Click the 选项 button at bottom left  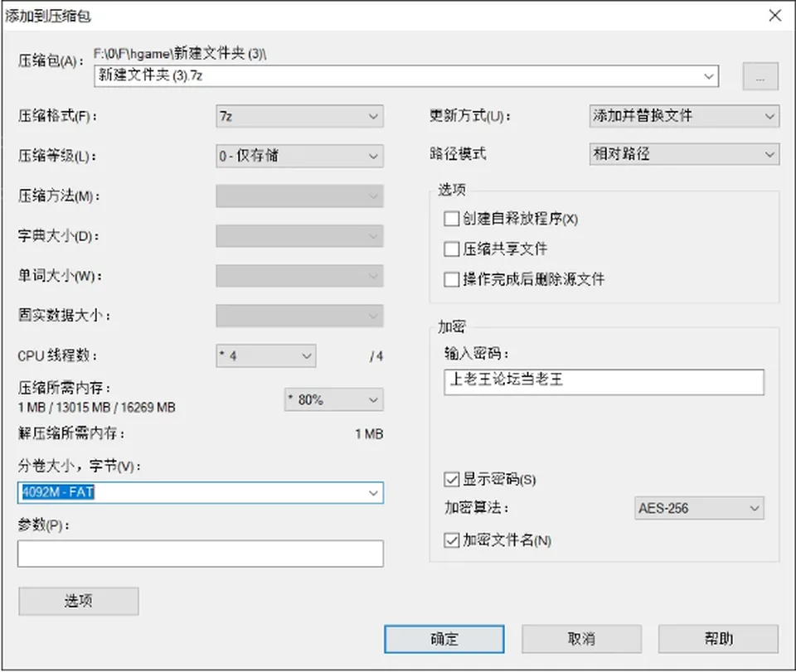(x=79, y=602)
